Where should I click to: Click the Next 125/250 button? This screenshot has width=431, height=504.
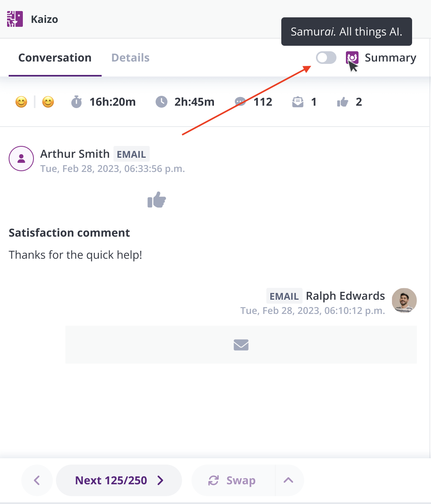point(119,480)
